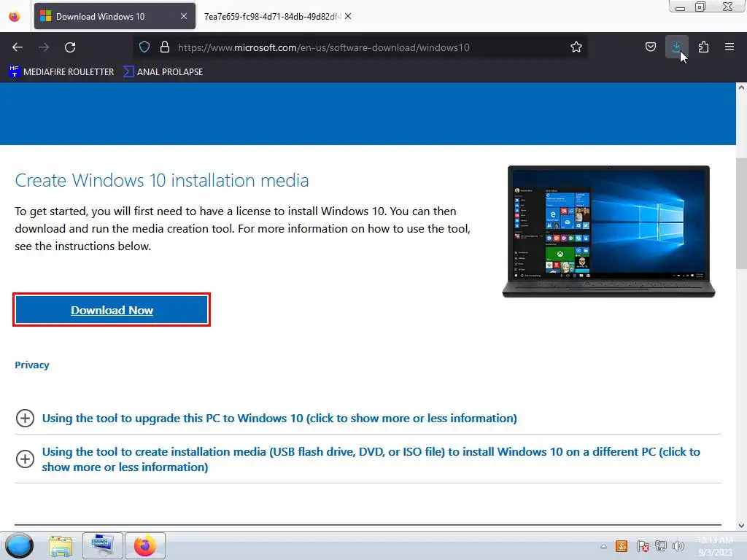This screenshot has height=560, width=747.
Task: Click the Firefox logo beside the tabs
Action: click(15, 16)
